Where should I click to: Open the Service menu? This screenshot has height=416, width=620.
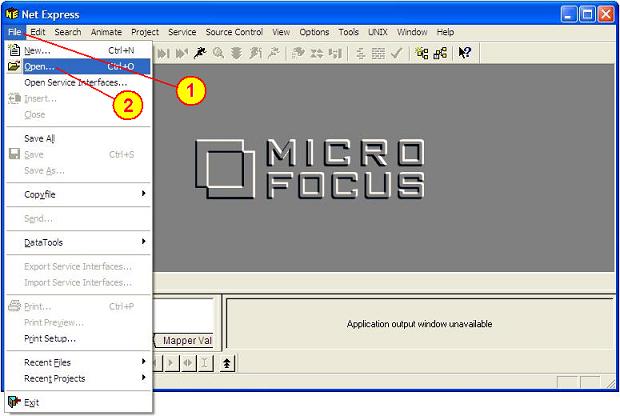click(x=182, y=32)
